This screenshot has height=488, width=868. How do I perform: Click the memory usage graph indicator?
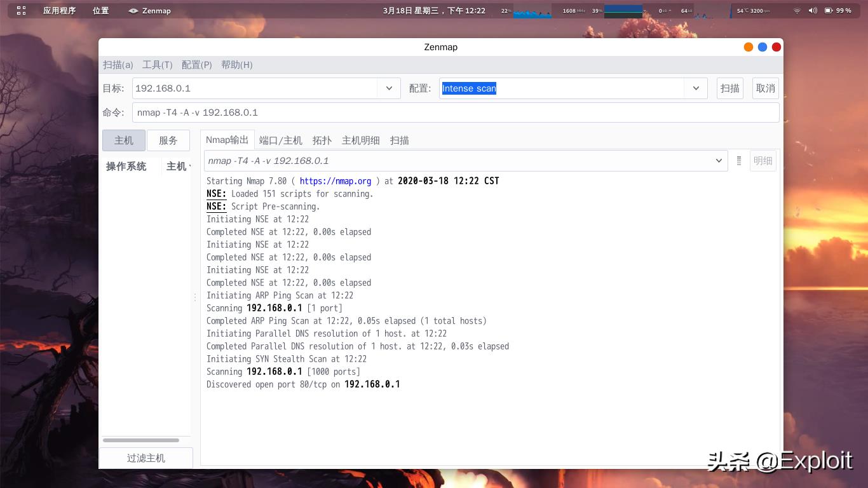(x=623, y=11)
